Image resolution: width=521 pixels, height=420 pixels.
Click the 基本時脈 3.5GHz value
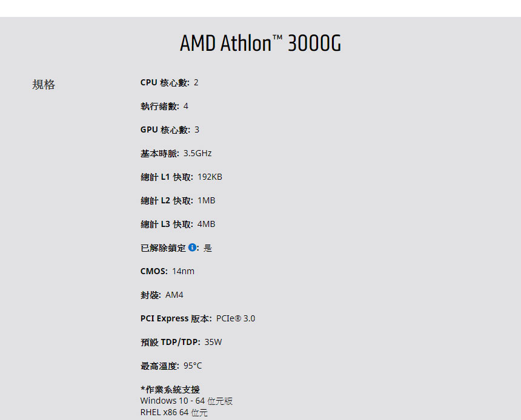pos(197,153)
